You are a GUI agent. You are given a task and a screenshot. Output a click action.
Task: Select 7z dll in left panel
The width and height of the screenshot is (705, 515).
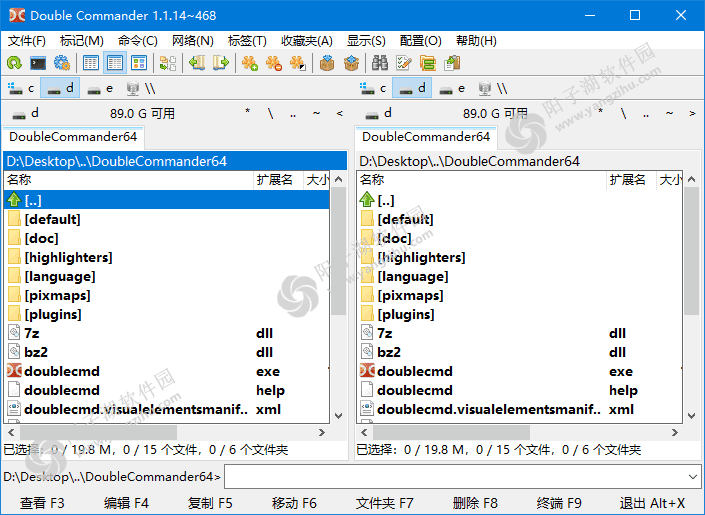click(166, 333)
